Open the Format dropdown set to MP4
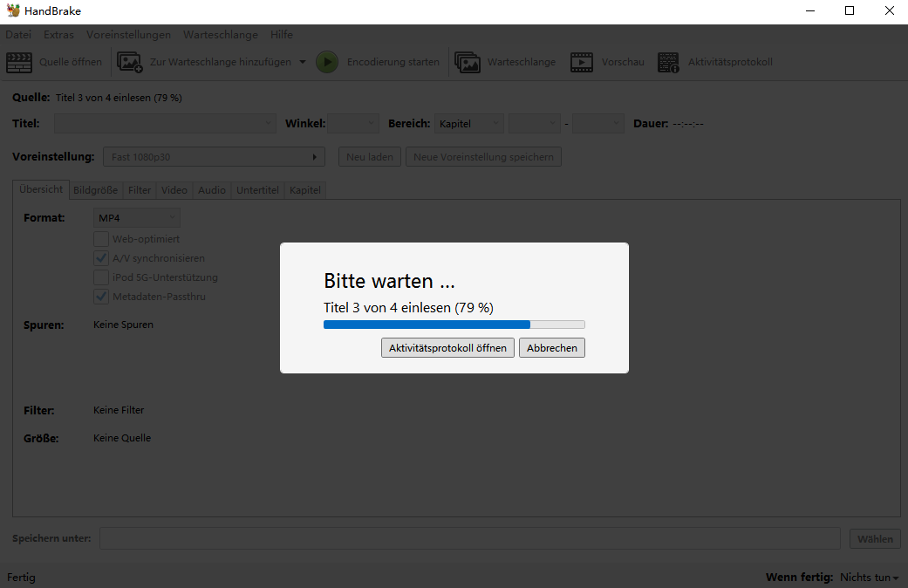Screen dimensions: 908x588 tap(136, 216)
